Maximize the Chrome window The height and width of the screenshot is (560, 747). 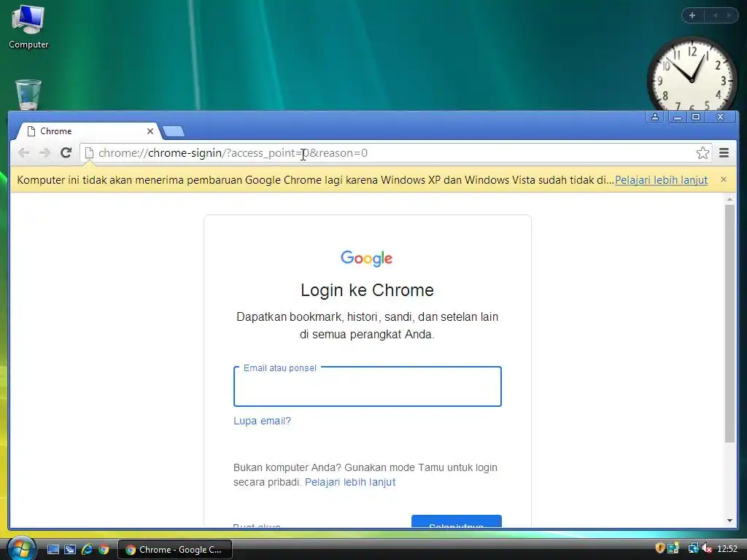point(696,117)
